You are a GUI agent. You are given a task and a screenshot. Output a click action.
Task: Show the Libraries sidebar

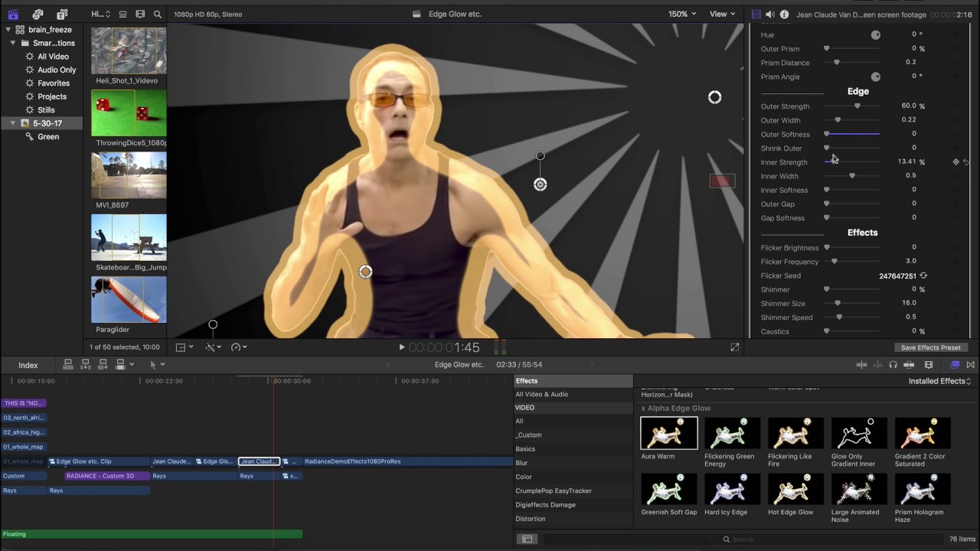[x=13, y=14]
